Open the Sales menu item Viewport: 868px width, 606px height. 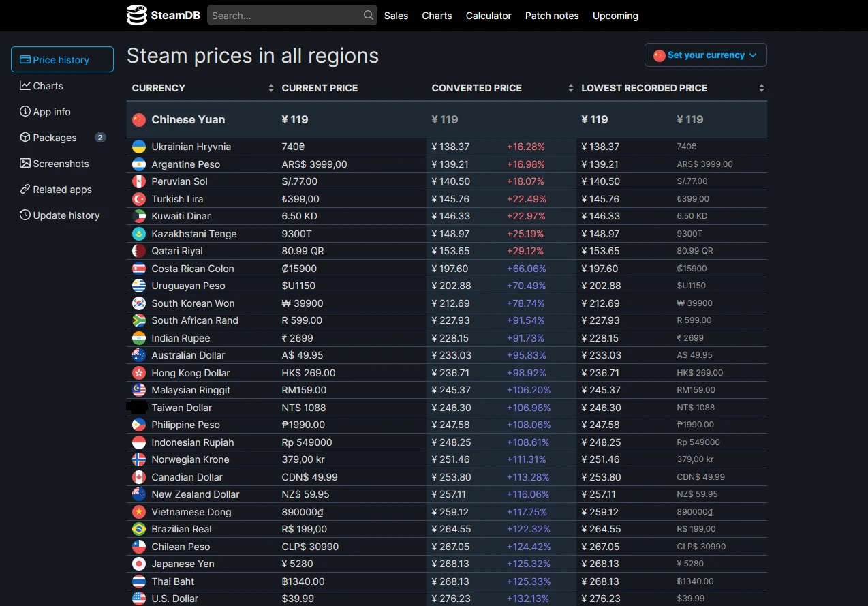396,16
